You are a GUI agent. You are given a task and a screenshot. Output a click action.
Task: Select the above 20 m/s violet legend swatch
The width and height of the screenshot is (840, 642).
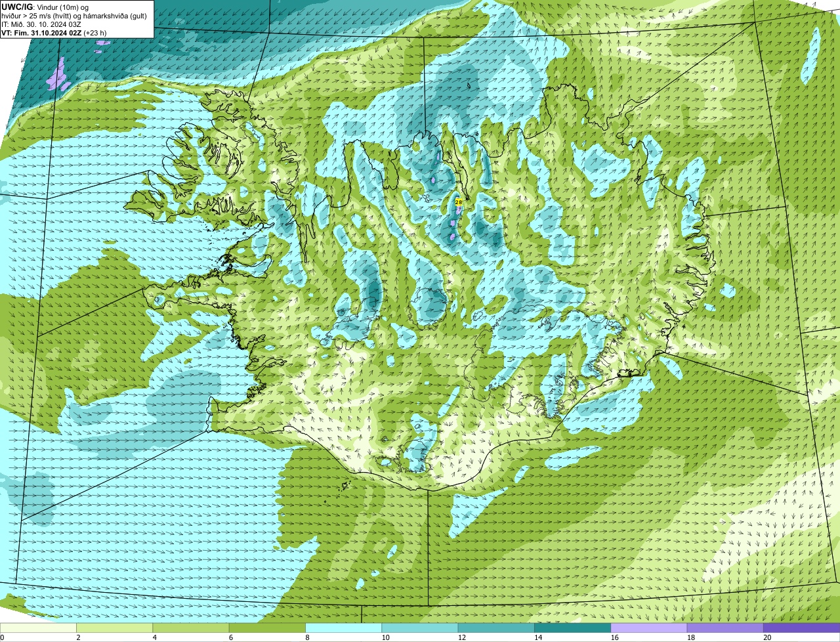[x=802, y=628]
